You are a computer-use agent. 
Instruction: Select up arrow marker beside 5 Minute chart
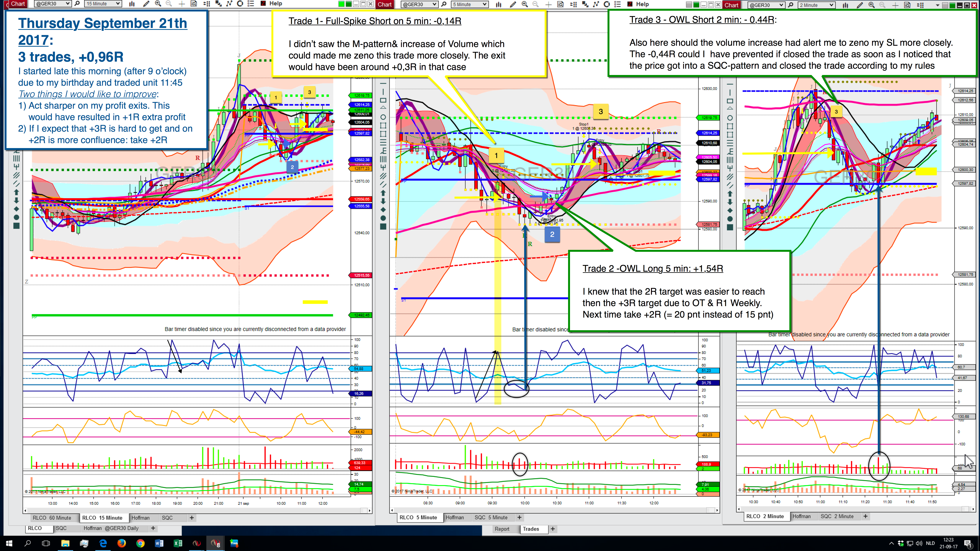tap(383, 193)
